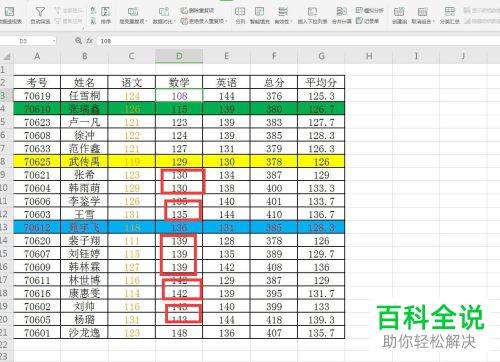Click the formula bar field showing 108
The width and height of the screenshot is (500, 362).
(297, 41)
